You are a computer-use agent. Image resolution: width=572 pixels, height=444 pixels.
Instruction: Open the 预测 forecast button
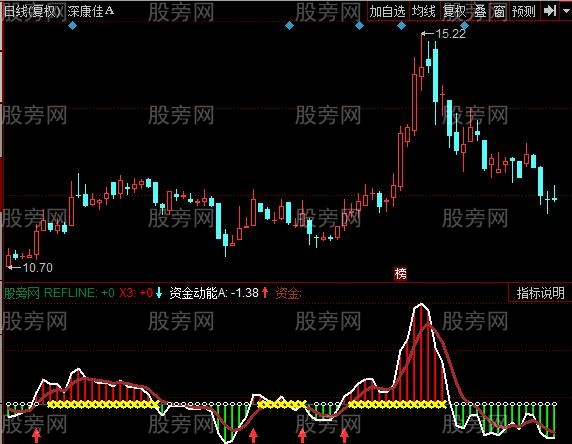pos(523,11)
